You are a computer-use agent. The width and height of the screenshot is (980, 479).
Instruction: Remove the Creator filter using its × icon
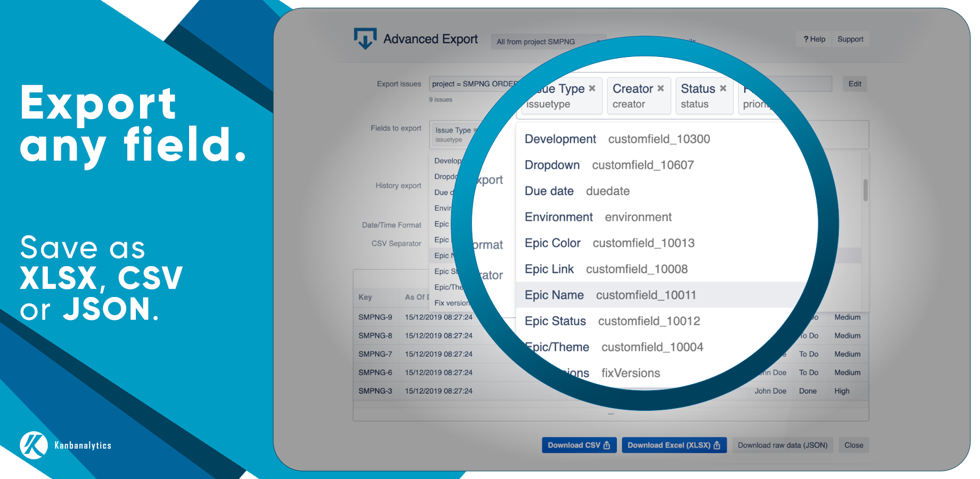coord(660,88)
